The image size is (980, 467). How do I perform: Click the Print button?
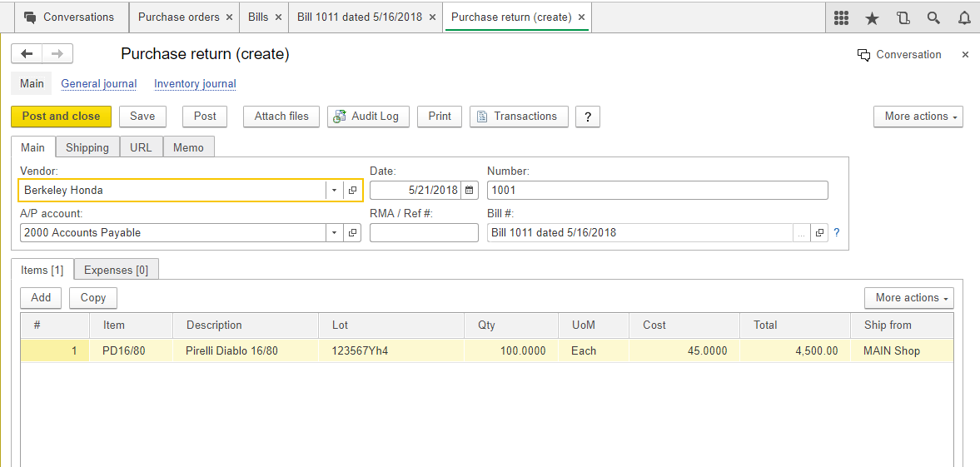tap(440, 117)
